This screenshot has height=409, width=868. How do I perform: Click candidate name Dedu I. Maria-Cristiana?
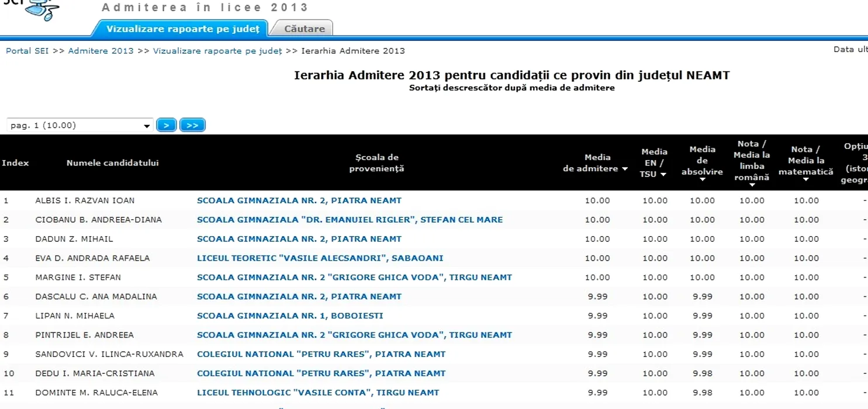coord(95,373)
